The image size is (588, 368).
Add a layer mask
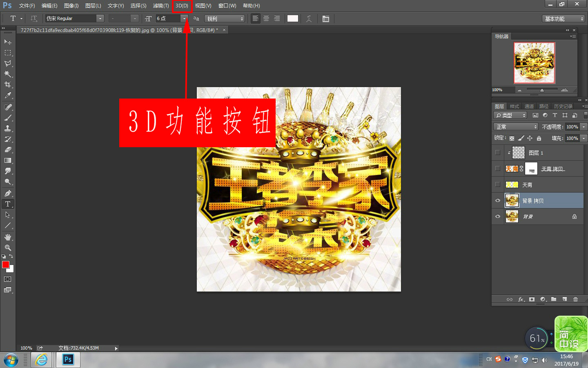coord(532,299)
